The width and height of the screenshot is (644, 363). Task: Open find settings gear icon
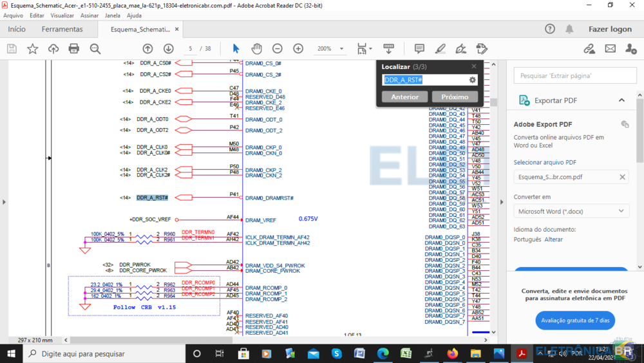click(472, 80)
